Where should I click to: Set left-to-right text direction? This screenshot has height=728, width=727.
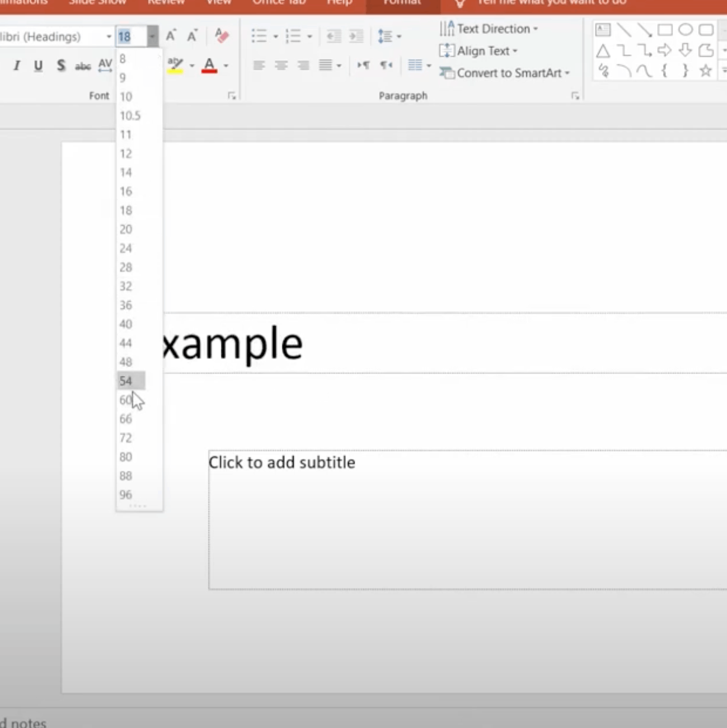click(x=363, y=65)
